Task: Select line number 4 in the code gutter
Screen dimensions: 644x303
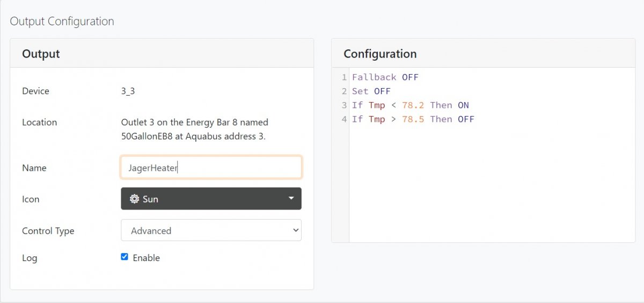Action: 344,119
